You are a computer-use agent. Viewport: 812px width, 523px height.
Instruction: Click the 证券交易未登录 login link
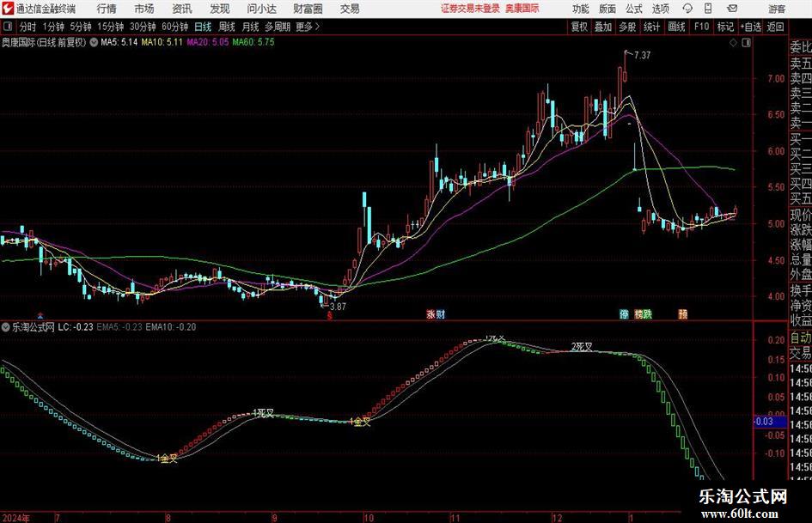click(x=470, y=9)
